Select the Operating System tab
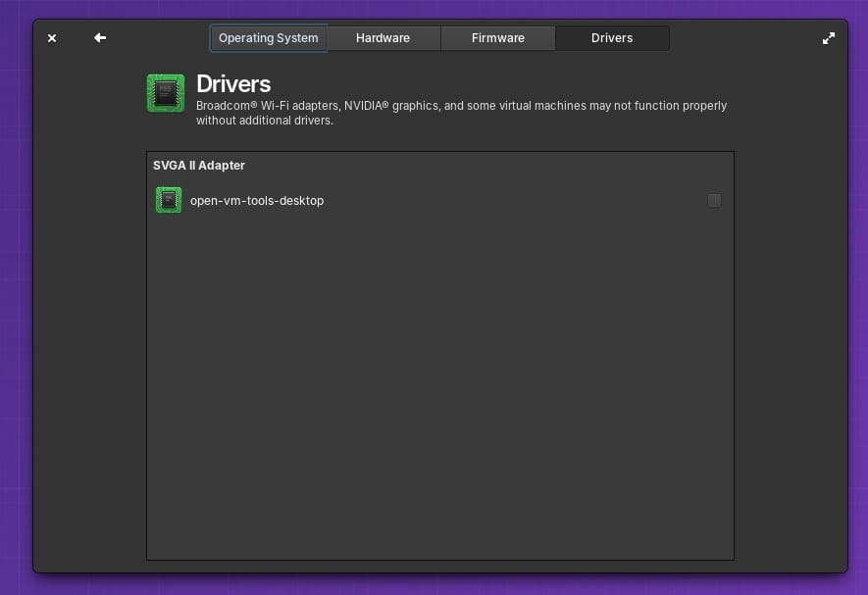 coord(269,38)
